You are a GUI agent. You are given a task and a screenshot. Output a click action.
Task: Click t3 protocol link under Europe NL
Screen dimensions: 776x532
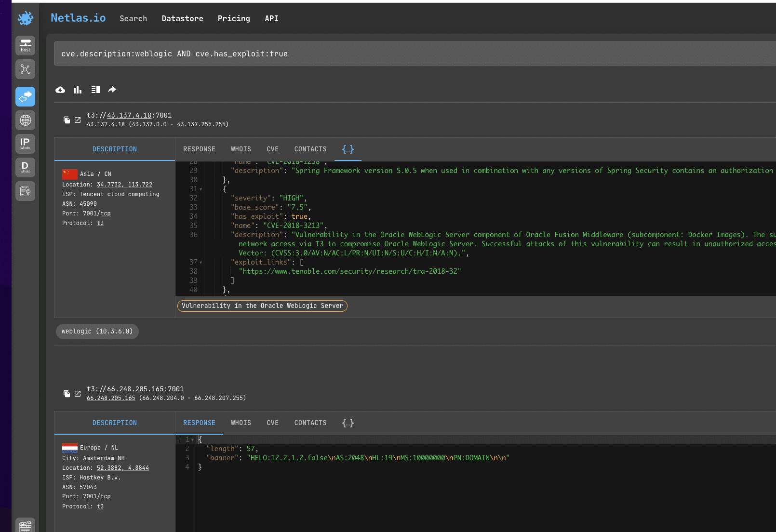100,506
